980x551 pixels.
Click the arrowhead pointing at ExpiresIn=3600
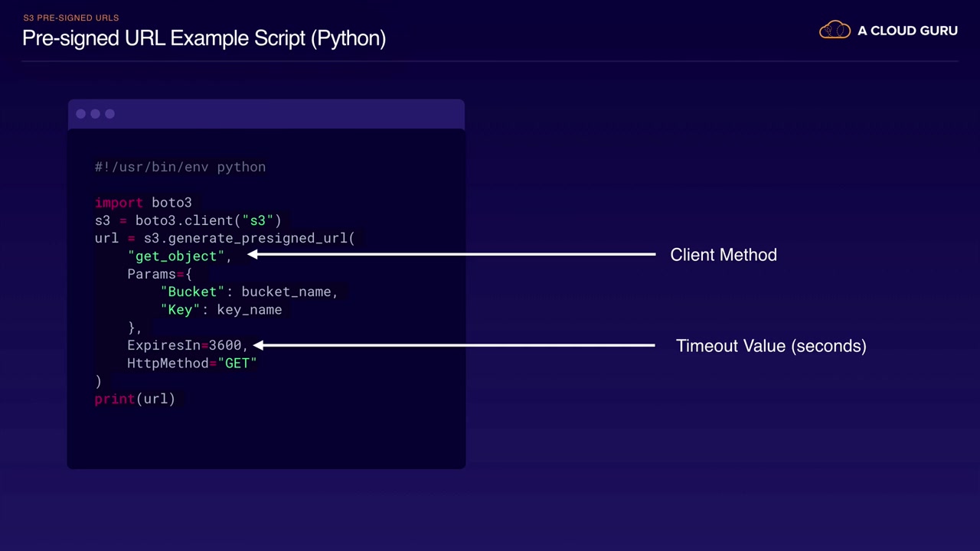coord(259,345)
